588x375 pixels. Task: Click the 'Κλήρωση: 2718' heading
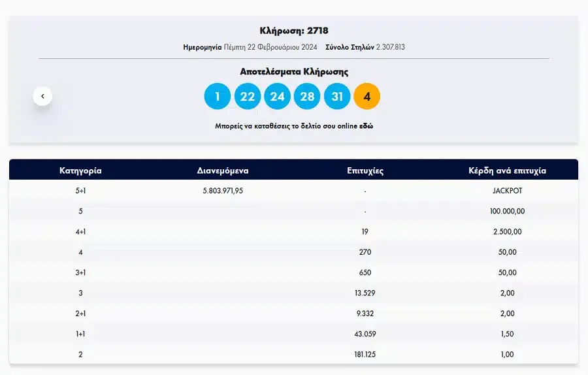[x=293, y=31]
